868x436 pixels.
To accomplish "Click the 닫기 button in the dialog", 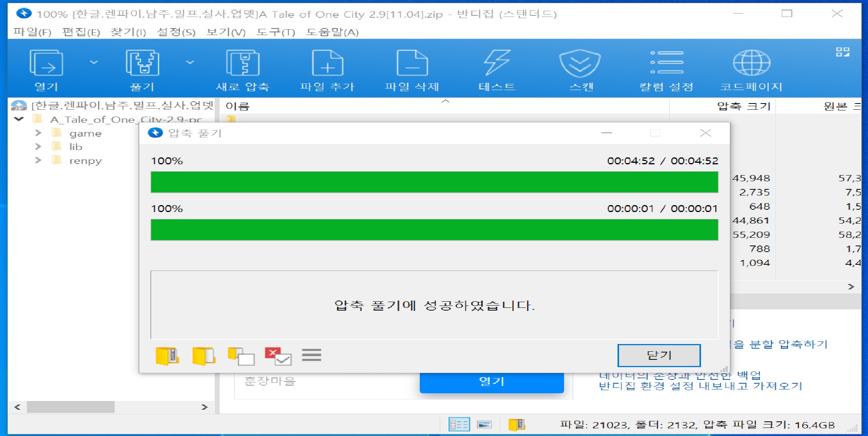I will pyautogui.click(x=659, y=355).
